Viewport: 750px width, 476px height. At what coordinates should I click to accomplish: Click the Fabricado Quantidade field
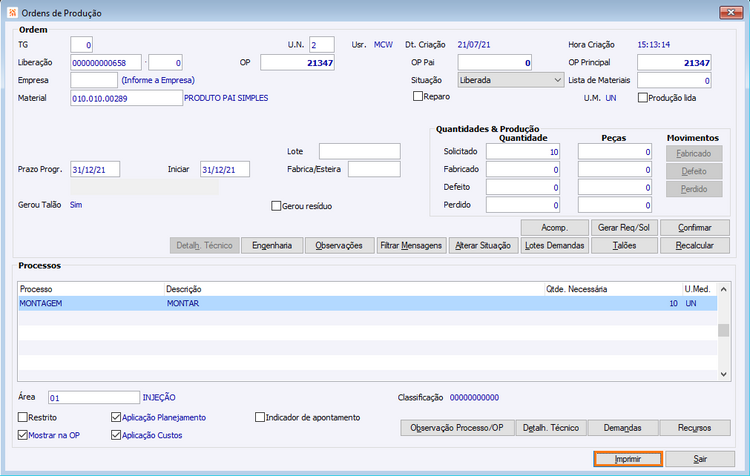[523, 169]
